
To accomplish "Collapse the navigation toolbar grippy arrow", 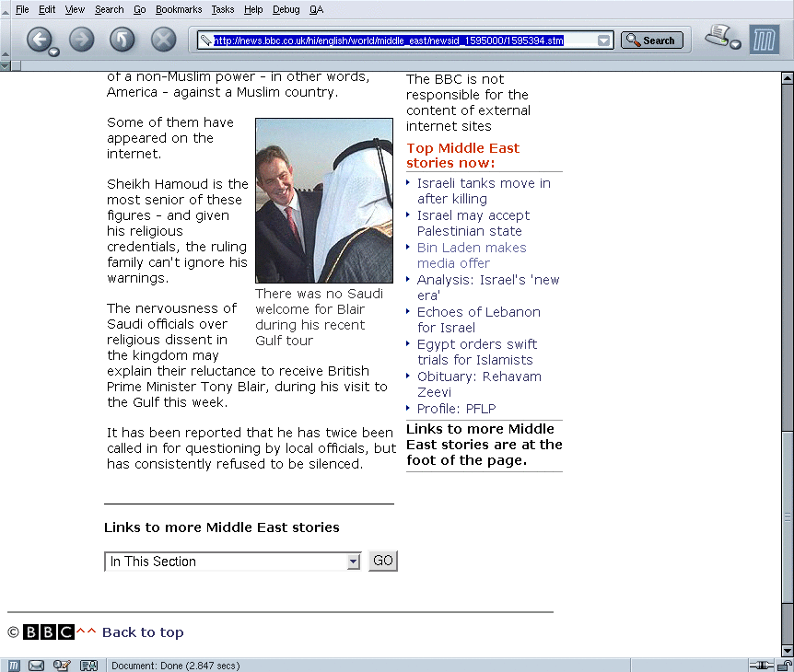I will 5,52.
